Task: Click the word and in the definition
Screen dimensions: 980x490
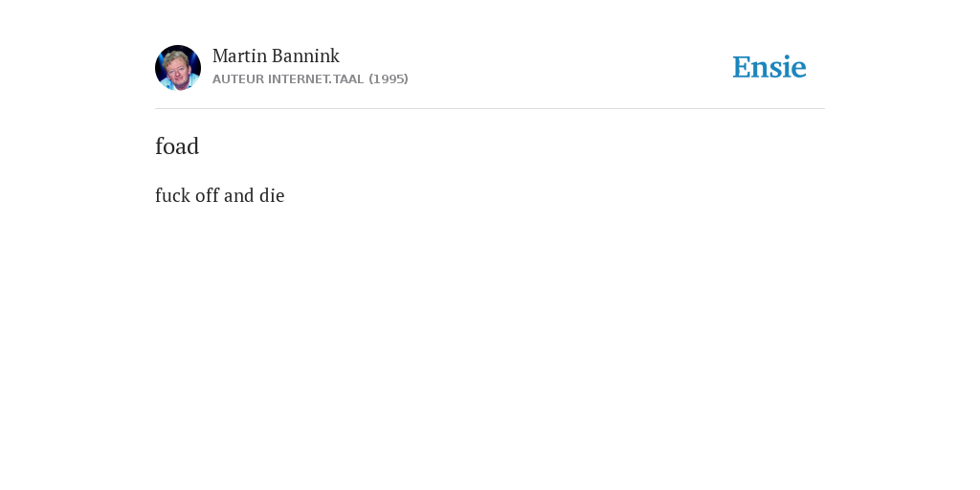Action: coord(238,195)
